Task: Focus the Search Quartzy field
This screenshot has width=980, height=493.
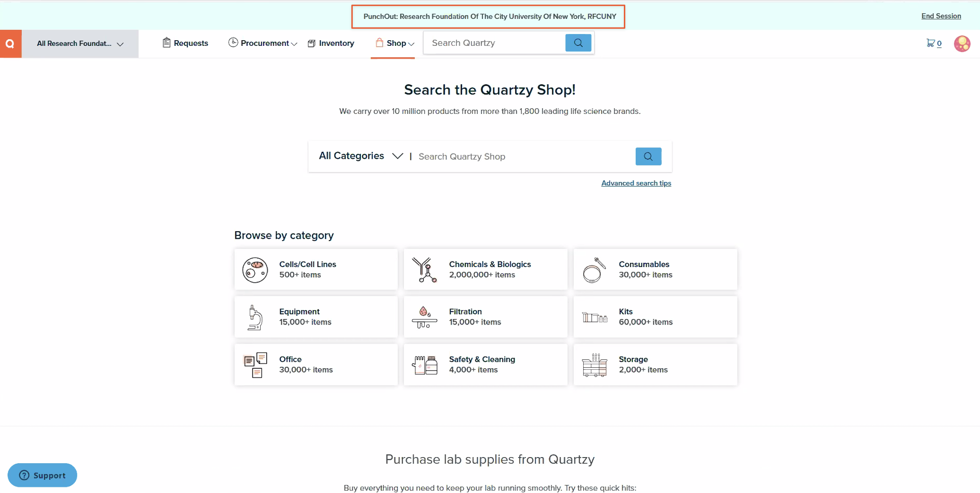Action: coord(495,43)
